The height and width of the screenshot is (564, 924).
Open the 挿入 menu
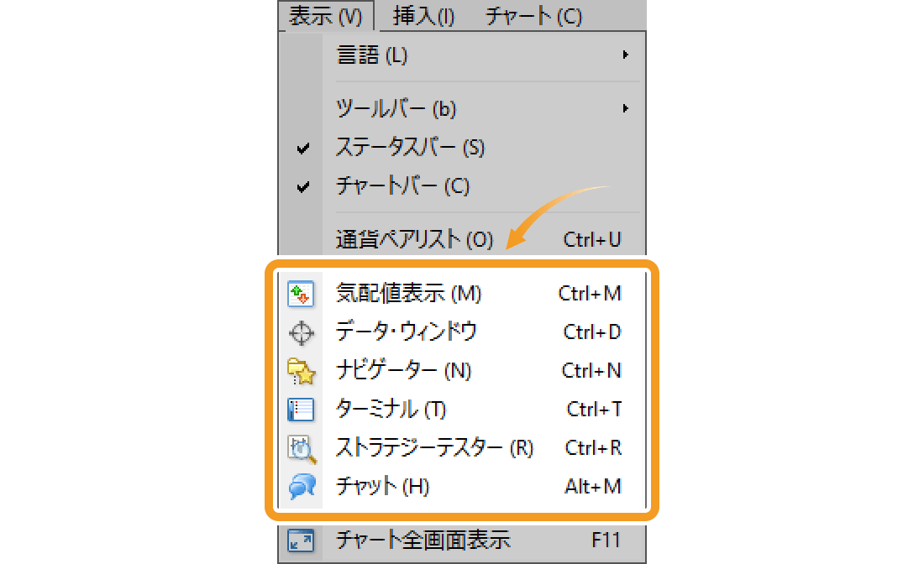coord(423,14)
